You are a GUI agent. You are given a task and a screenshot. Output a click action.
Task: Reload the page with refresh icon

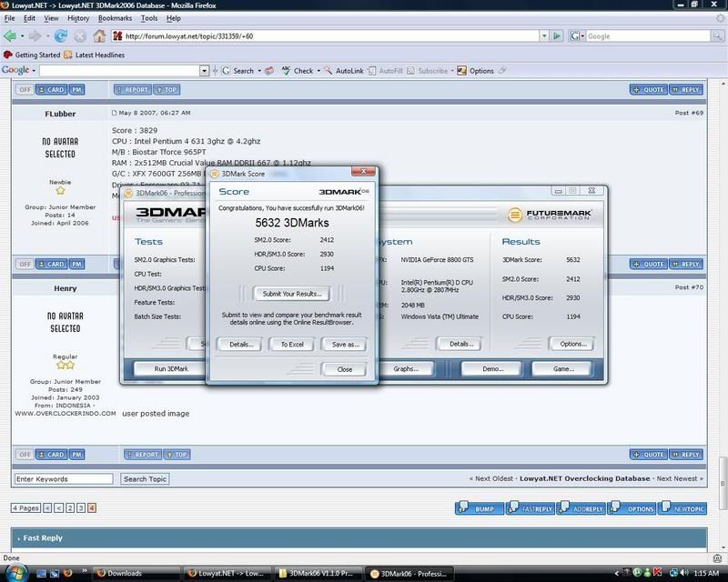click(60, 35)
